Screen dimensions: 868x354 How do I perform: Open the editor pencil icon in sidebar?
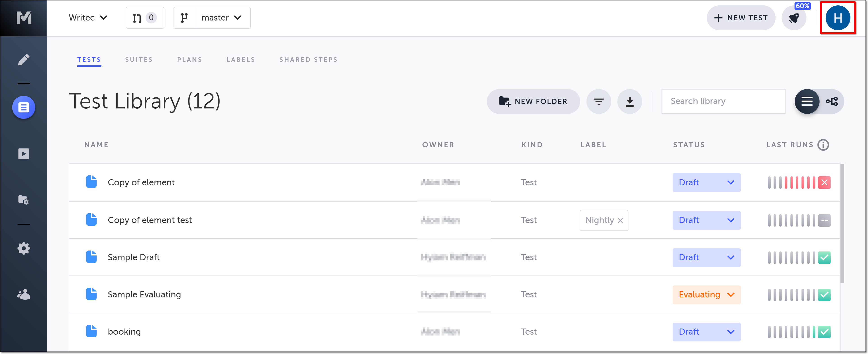(24, 60)
